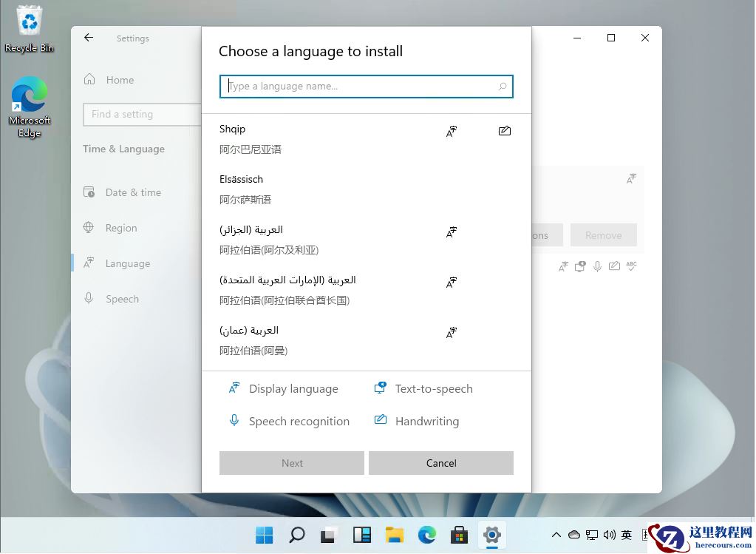Screen dimensions: 756x554
Task: Cancel the language installation dialog
Action: (x=440, y=462)
